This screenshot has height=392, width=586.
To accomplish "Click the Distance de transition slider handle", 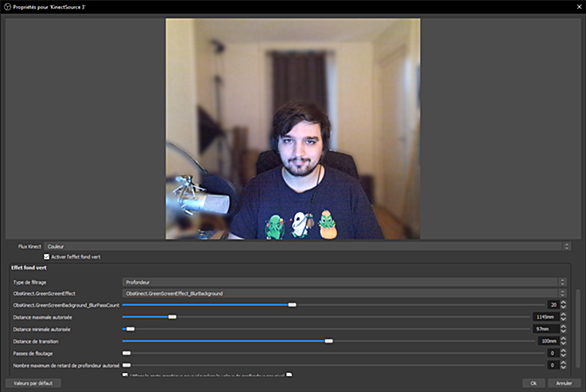I will coord(329,341).
